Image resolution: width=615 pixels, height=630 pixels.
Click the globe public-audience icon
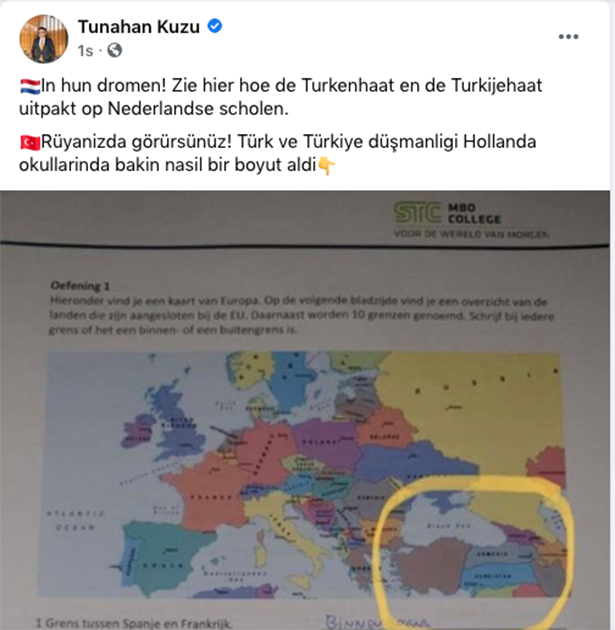(114, 51)
